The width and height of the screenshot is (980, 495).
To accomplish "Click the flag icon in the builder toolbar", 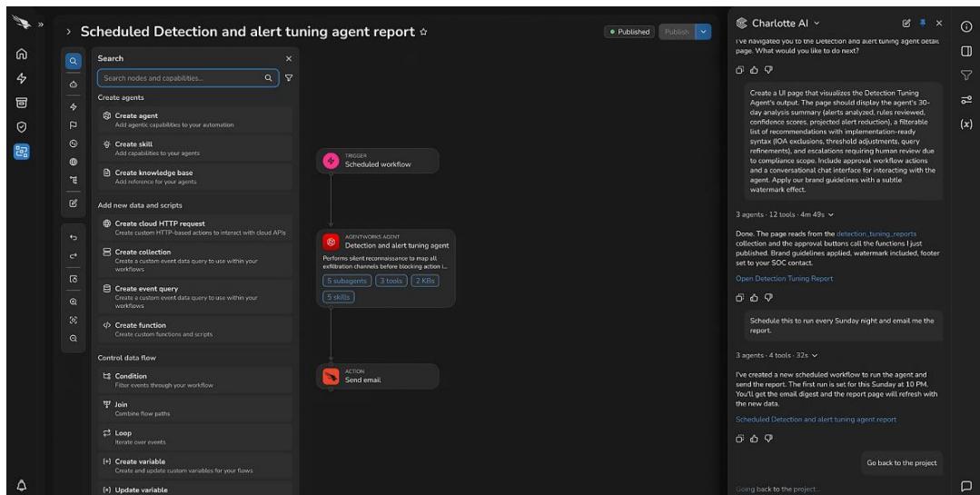I will [74, 125].
